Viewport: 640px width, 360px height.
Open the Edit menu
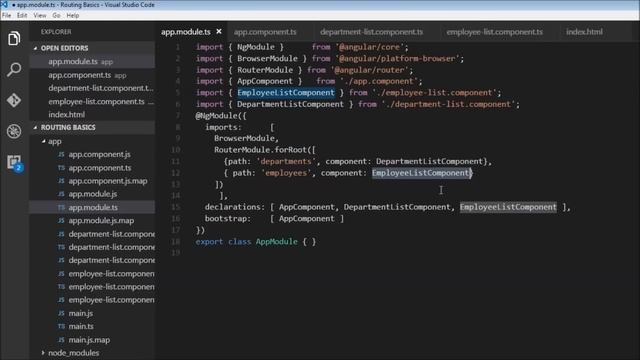[22, 16]
